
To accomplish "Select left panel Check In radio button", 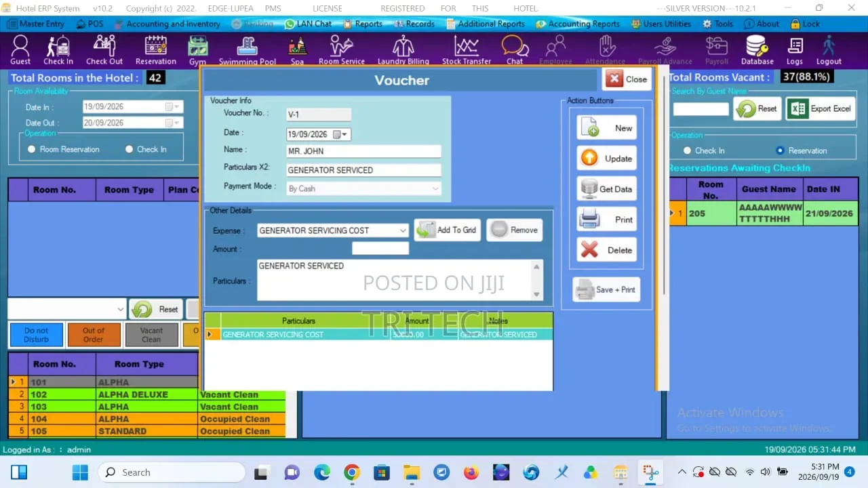I will point(130,149).
